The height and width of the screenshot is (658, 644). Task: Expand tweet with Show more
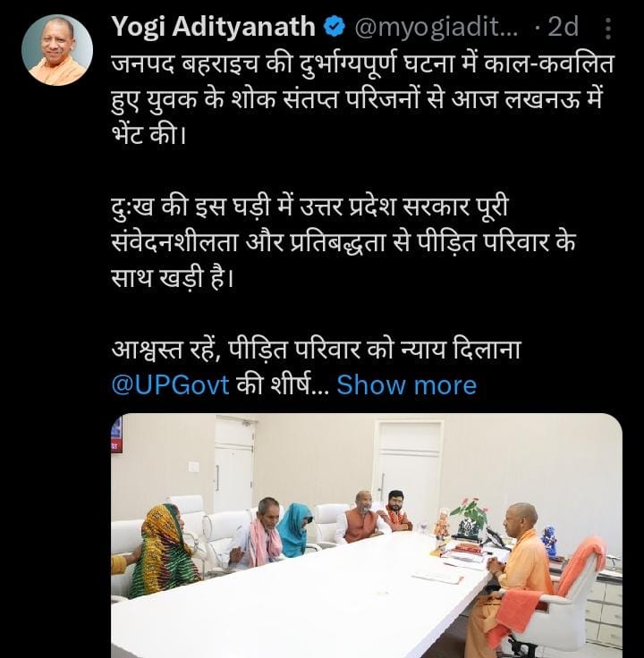click(x=406, y=385)
